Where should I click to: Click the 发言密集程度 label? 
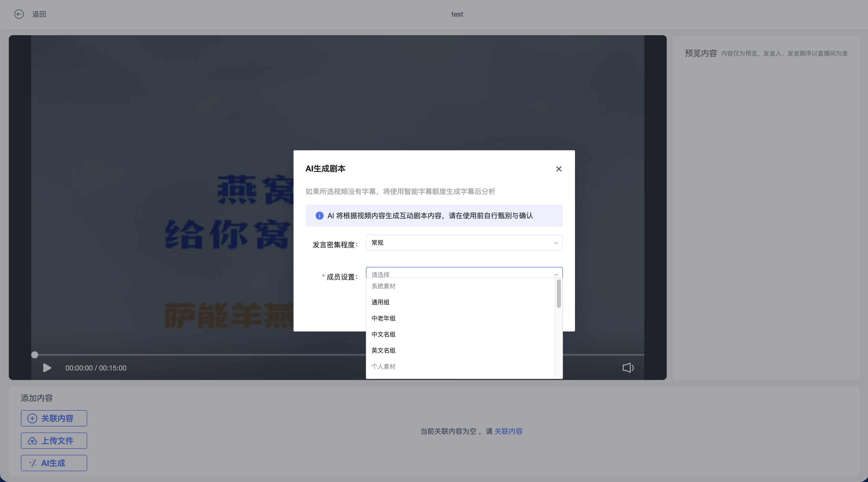[x=335, y=245]
